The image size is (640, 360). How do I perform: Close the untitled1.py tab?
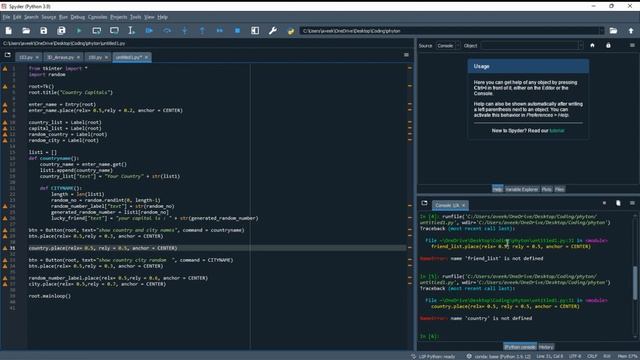[147, 57]
